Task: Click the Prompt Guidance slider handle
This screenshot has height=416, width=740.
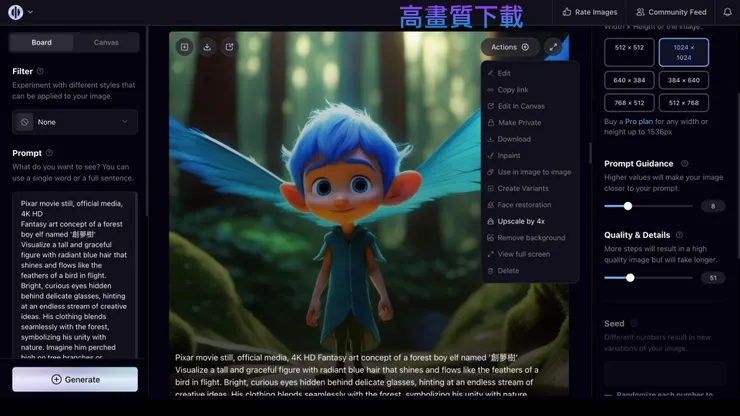Action: [x=628, y=206]
